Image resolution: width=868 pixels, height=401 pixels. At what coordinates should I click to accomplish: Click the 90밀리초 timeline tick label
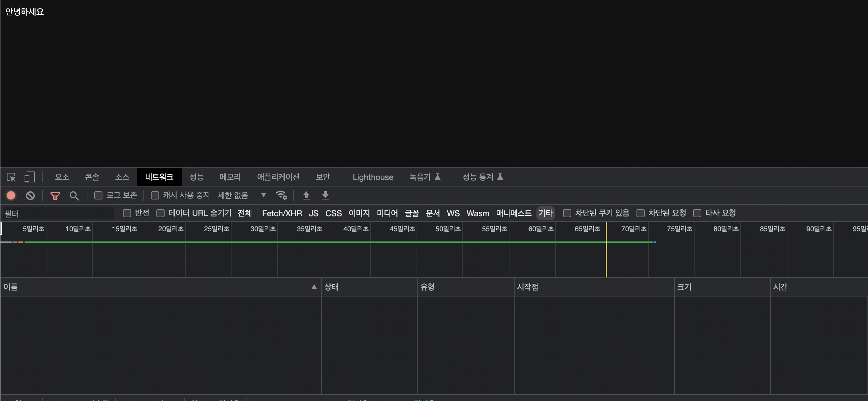point(819,229)
